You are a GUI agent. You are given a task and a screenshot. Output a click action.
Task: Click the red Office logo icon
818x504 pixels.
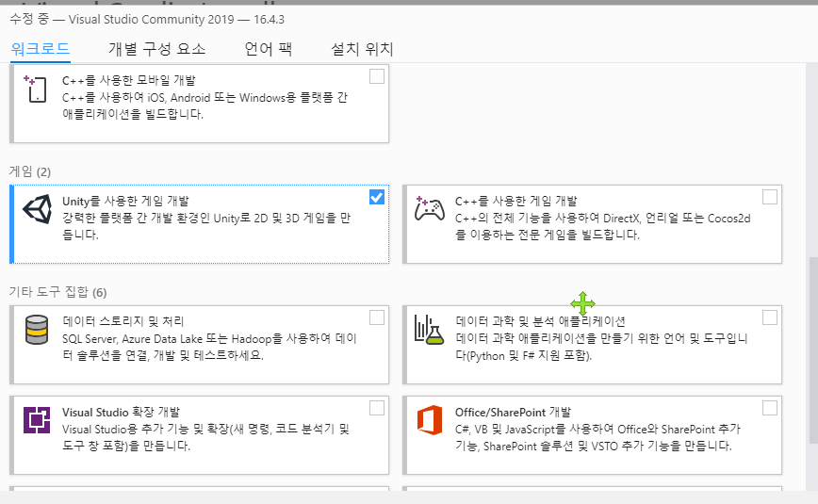coord(430,420)
